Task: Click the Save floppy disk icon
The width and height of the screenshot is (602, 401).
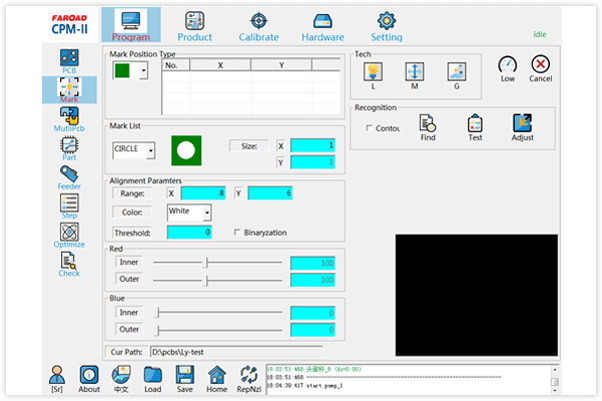Action: click(185, 379)
